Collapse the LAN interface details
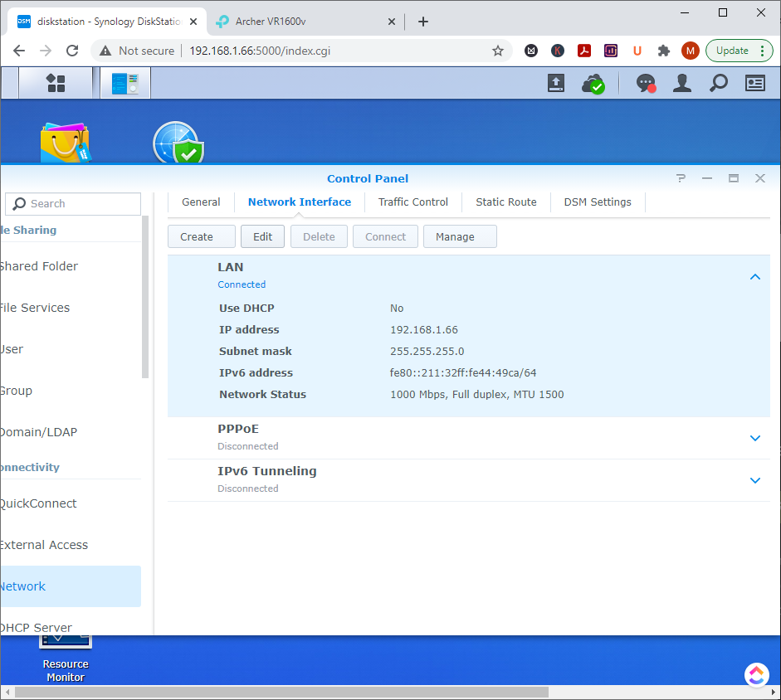Image resolution: width=781 pixels, height=700 pixels. coord(754,277)
